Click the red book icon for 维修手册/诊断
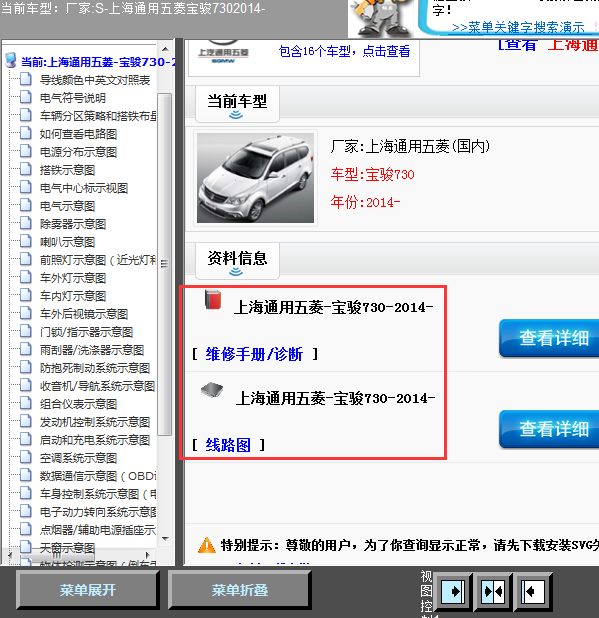The image size is (599, 618). click(x=213, y=300)
